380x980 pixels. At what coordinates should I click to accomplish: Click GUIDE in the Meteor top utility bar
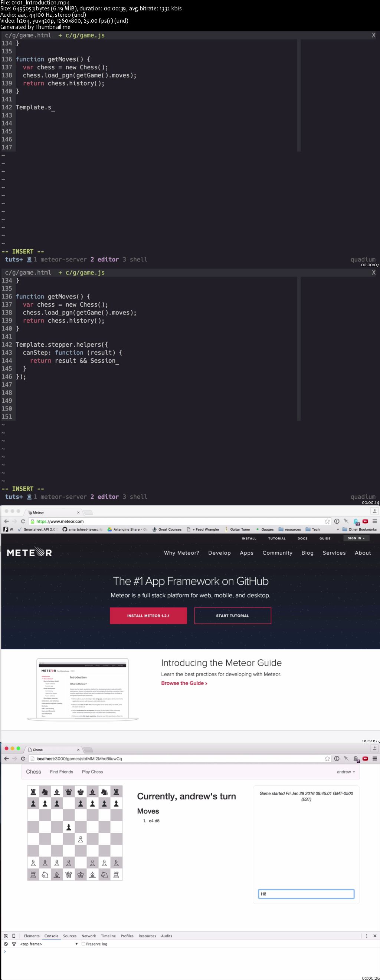coord(325,538)
